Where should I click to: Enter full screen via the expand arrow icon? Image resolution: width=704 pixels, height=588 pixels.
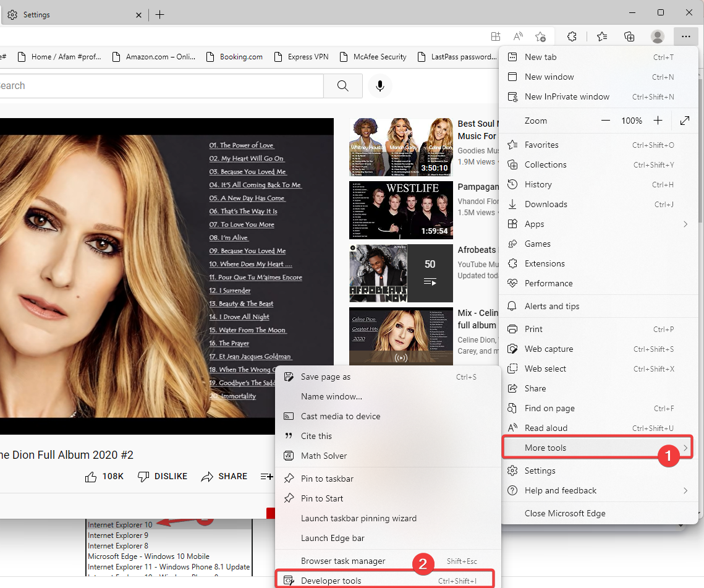pyautogui.click(x=685, y=121)
